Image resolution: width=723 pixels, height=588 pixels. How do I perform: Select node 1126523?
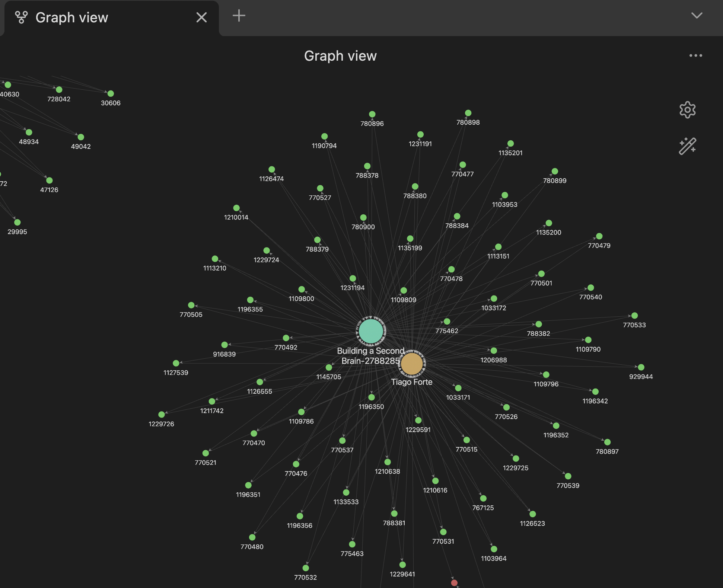pos(532,514)
